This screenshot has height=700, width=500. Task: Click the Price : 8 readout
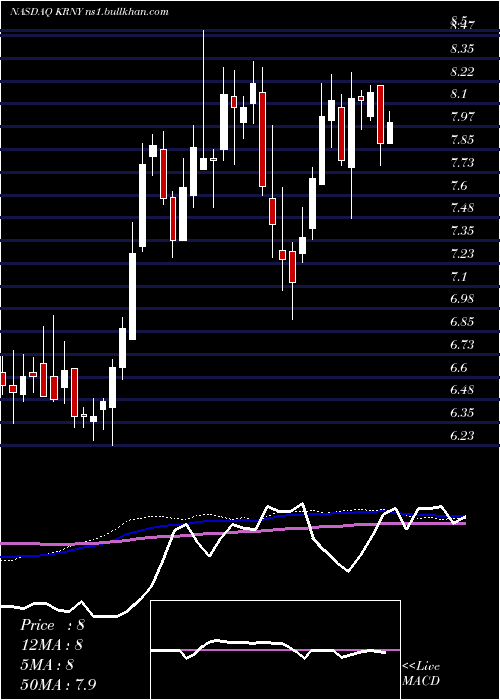(52, 625)
